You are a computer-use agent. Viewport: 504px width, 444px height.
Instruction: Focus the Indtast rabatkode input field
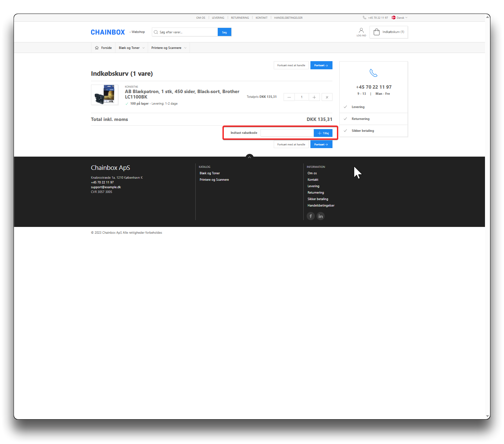pos(287,133)
